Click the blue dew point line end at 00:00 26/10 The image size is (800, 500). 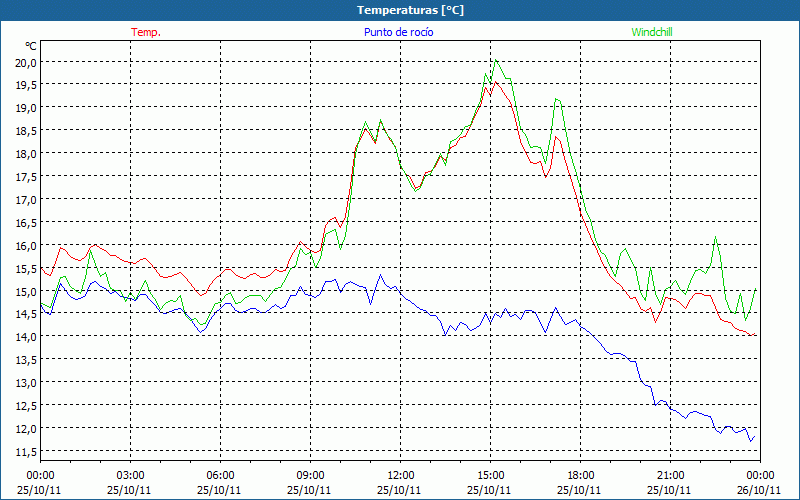754,437
